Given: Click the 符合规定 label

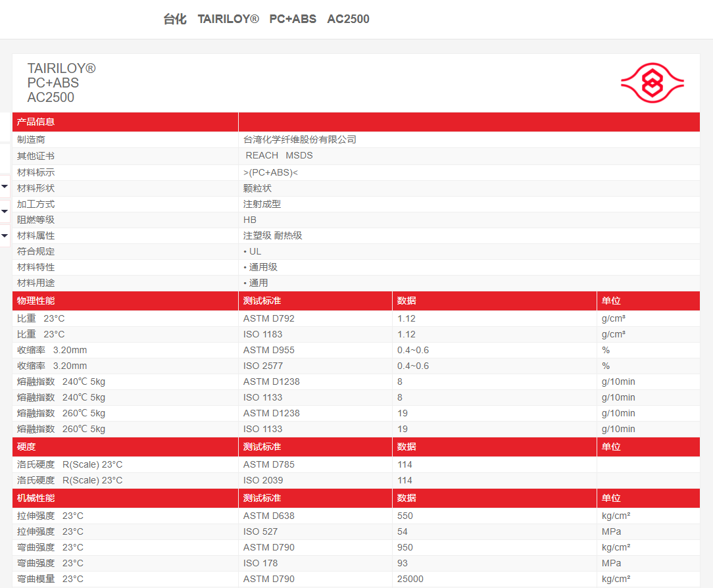Looking at the screenshot, I should [x=36, y=251].
